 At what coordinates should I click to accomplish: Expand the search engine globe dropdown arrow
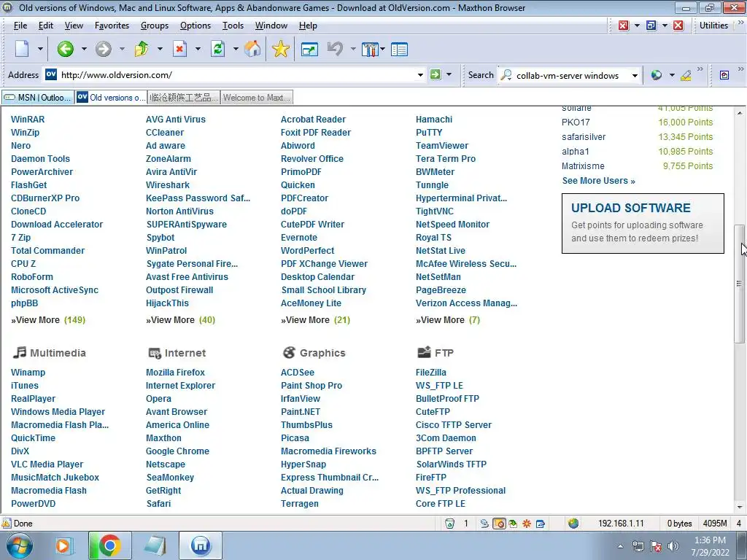pos(672,75)
